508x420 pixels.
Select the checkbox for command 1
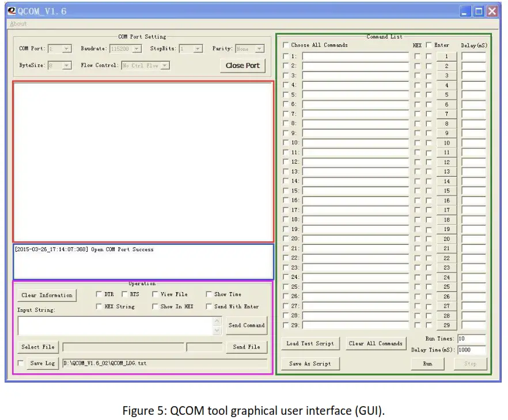(x=286, y=56)
